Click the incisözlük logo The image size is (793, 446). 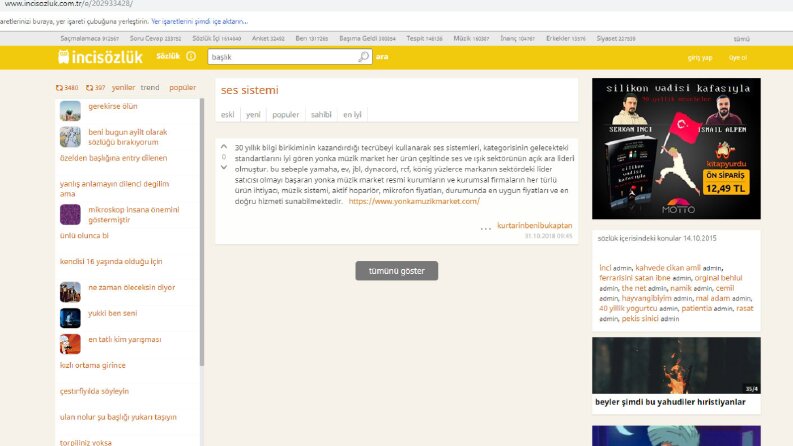(100, 57)
